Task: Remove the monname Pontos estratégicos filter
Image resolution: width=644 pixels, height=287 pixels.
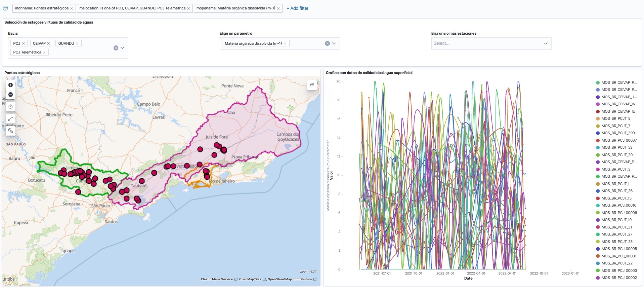Action: pyautogui.click(x=72, y=8)
